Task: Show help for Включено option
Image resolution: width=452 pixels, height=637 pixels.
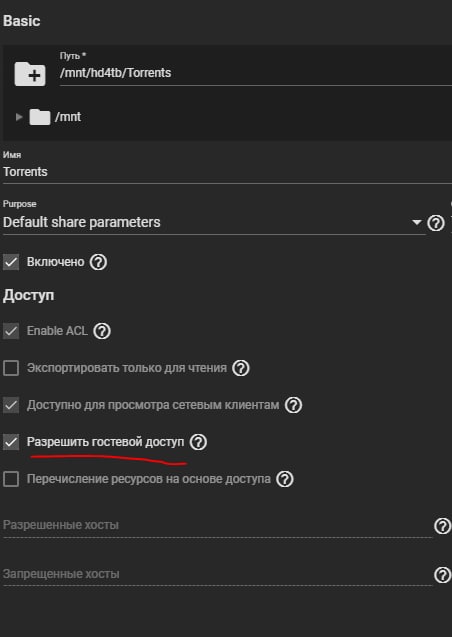Action: pyautogui.click(x=98, y=262)
